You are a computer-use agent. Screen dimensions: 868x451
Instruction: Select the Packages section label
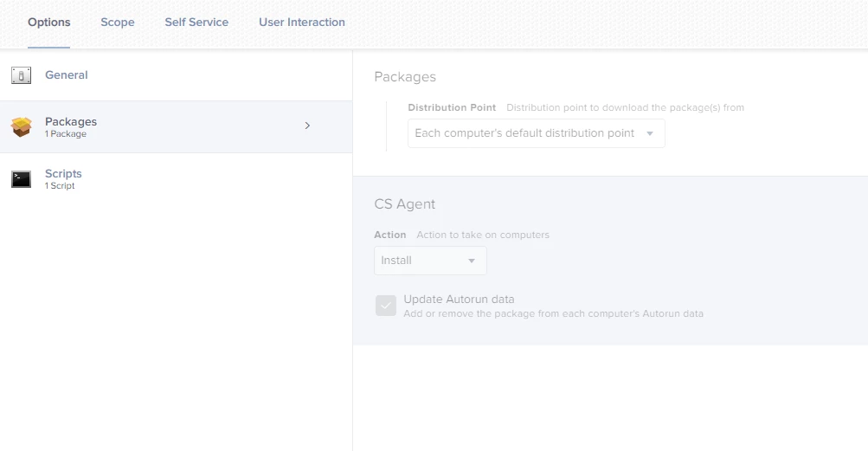point(71,121)
